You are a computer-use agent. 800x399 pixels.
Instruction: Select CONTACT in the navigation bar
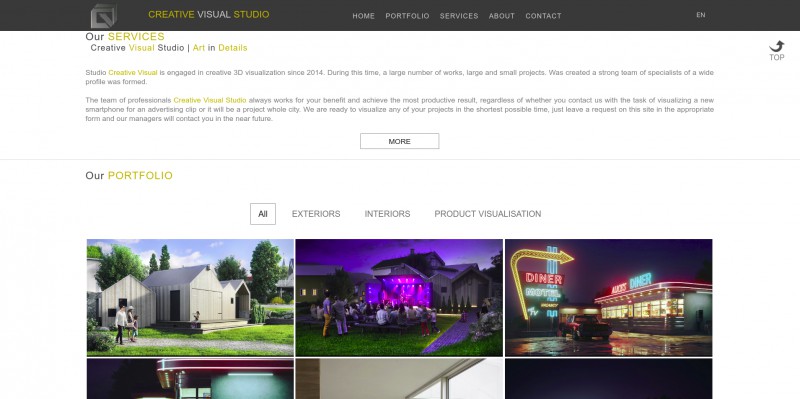(x=543, y=16)
